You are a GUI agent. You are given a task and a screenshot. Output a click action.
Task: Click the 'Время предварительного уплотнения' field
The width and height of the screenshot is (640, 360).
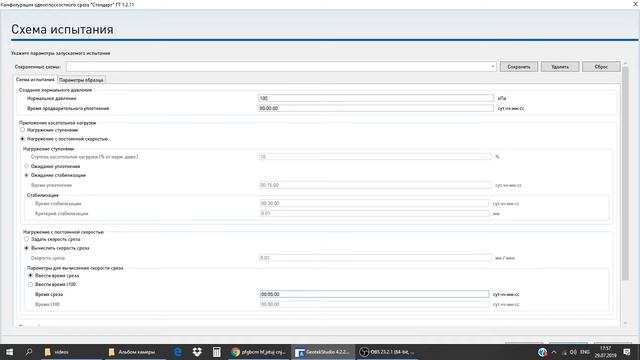tap(376, 108)
